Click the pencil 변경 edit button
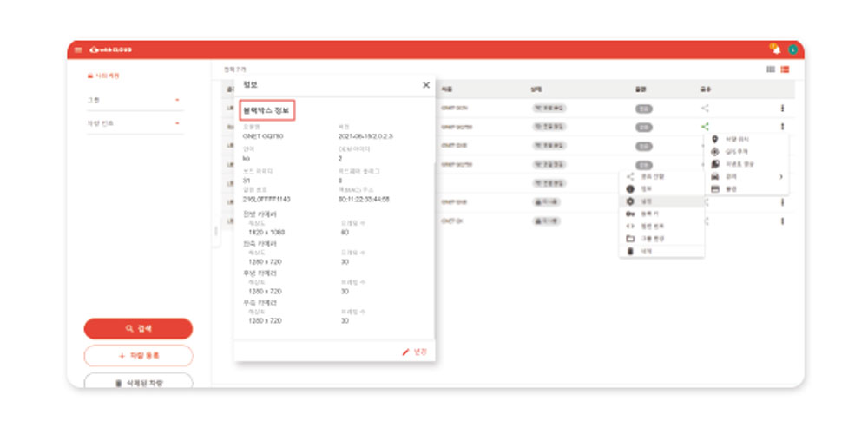868x428 pixels. pyautogui.click(x=415, y=352)
